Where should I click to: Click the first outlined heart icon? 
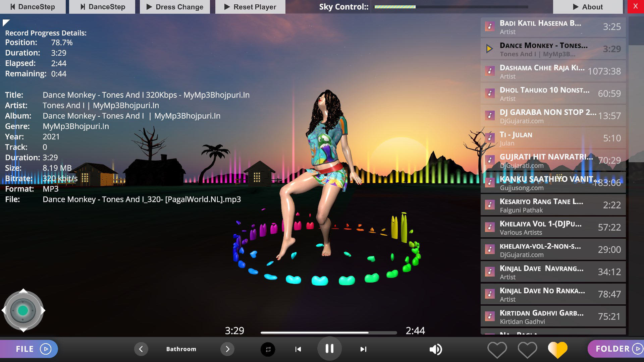click(497, 350)
